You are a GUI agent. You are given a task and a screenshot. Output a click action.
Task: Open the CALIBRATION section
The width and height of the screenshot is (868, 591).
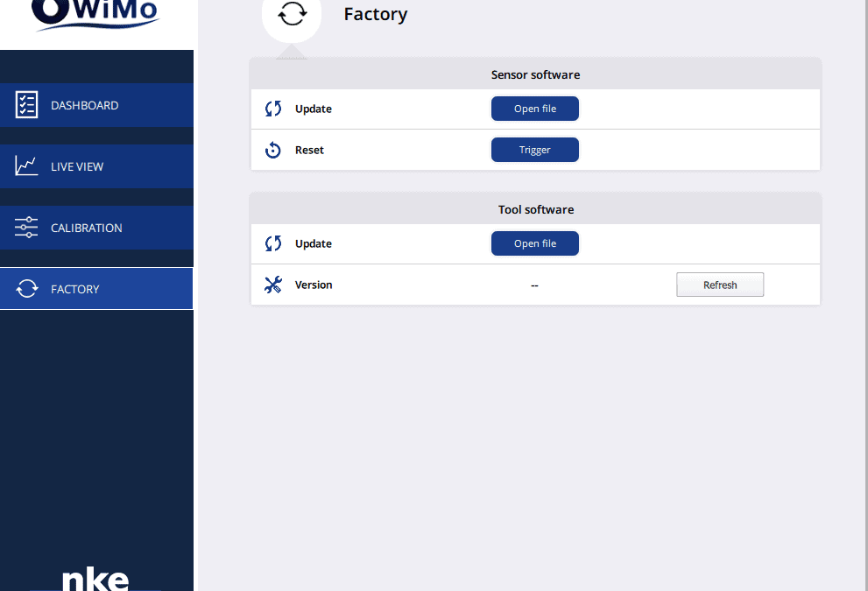tap(96, 228)
